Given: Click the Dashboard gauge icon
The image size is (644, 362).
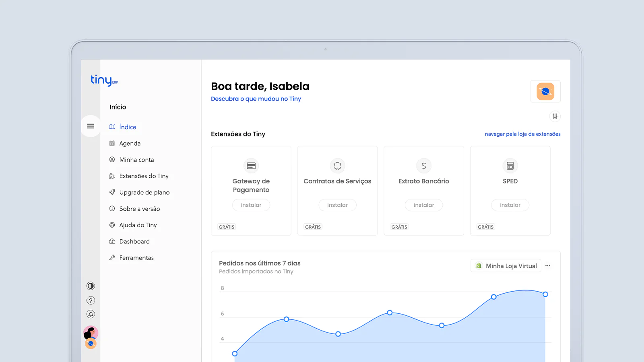Looking at the screenshot, I should coord(112,241).
